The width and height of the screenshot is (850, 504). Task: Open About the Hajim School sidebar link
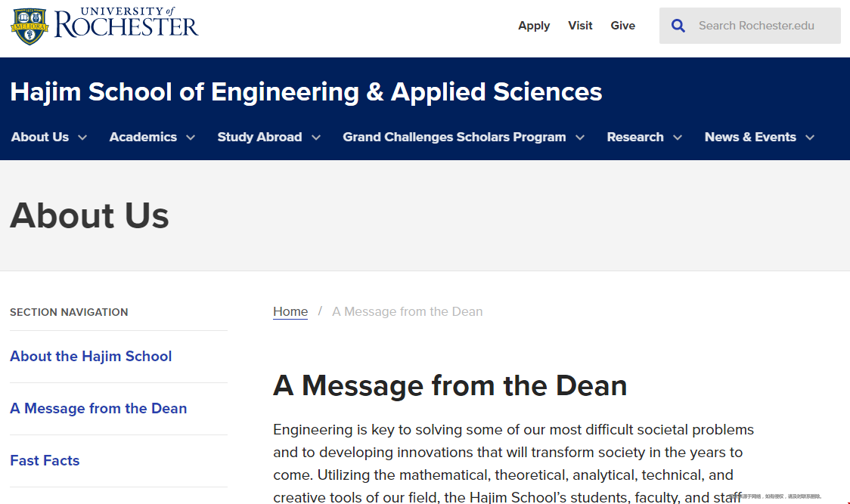coord(91,356)
